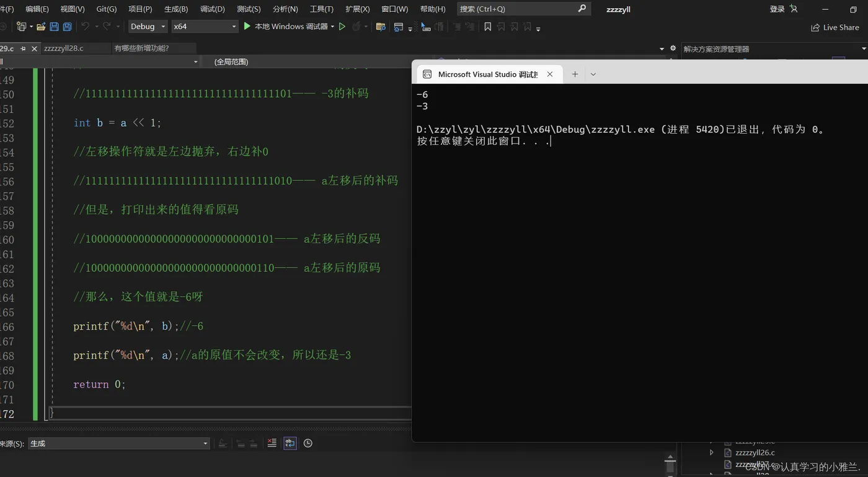The width and height of the screenshot is (868, 477).
Task: Click the code line 'int b = a << 1;'
Action: (x=117, y=123)
